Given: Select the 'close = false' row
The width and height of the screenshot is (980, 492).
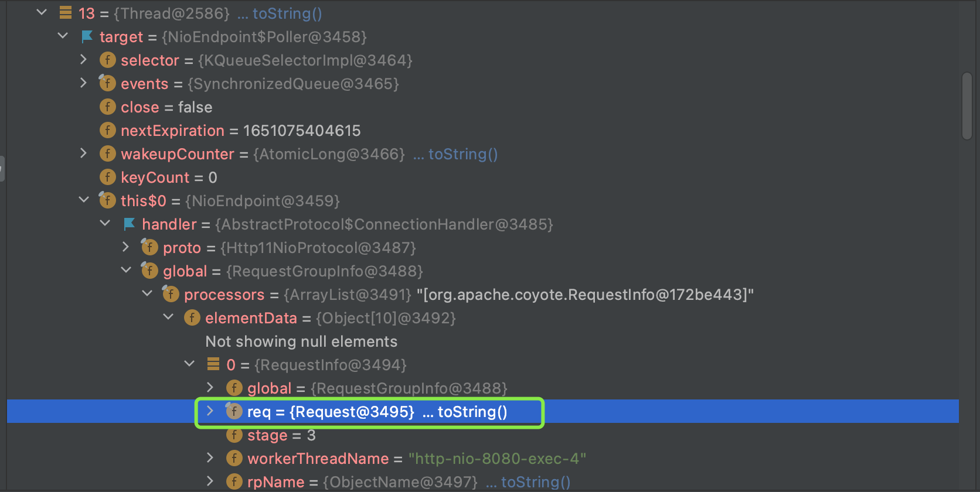Looking at the screenshot, I should (483, 107).
